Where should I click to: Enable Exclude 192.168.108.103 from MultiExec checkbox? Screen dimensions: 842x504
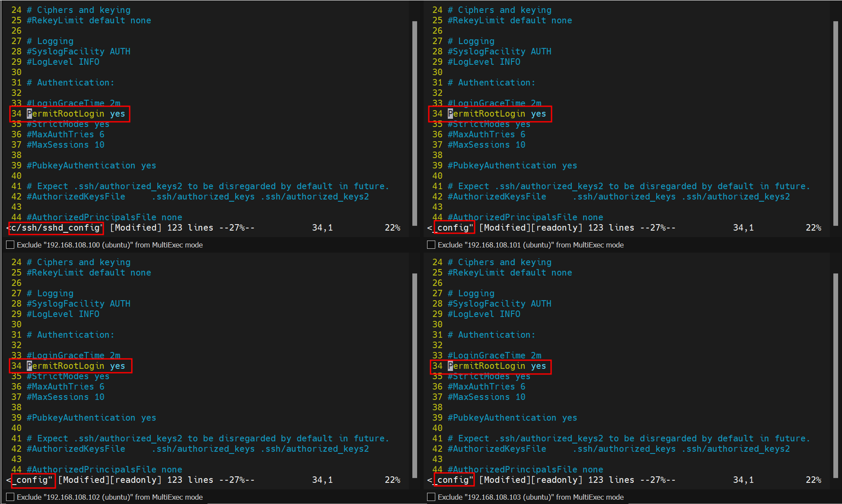click(x=431, y=497)
